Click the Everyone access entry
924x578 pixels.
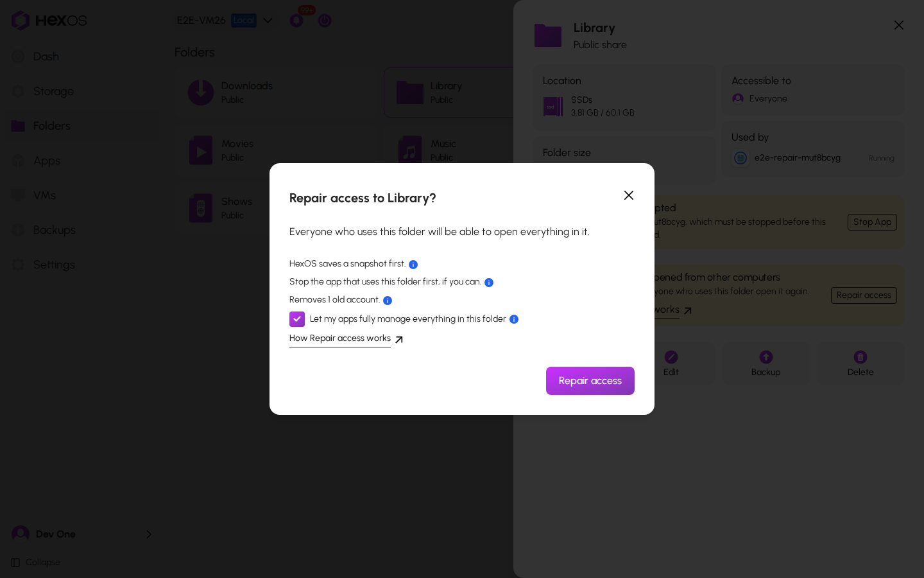tap(760, 98)
